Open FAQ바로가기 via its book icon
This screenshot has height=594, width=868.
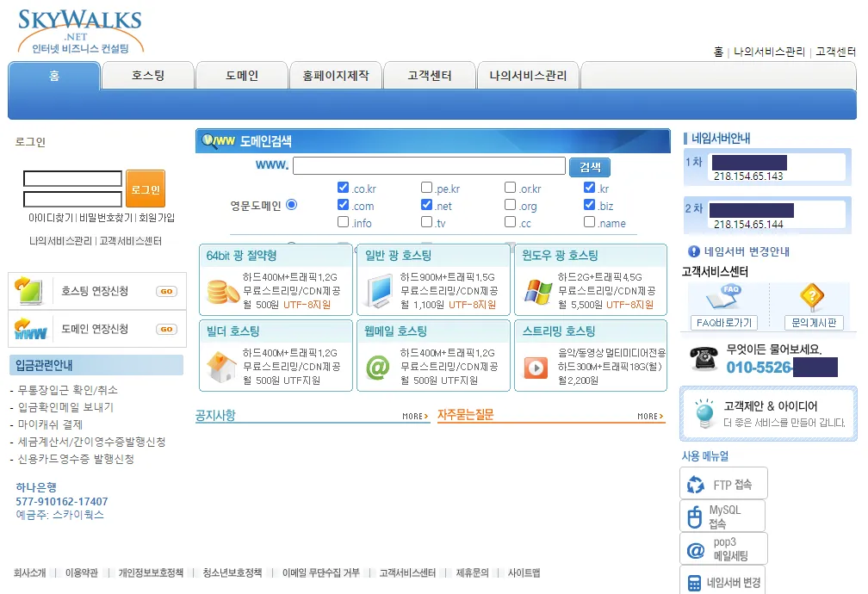(x=720, y=297)
